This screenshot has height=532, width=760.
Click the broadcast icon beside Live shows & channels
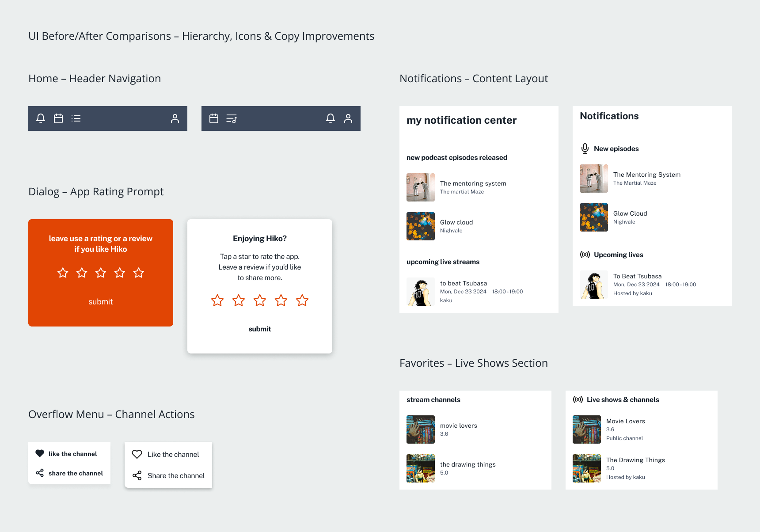pyautogui.click(x=578, y=399)
